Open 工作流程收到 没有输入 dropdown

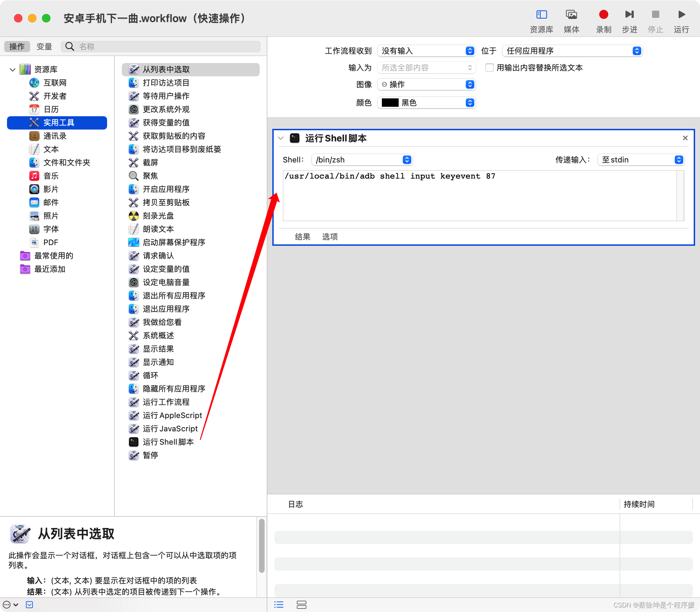[x=426, y=51]
